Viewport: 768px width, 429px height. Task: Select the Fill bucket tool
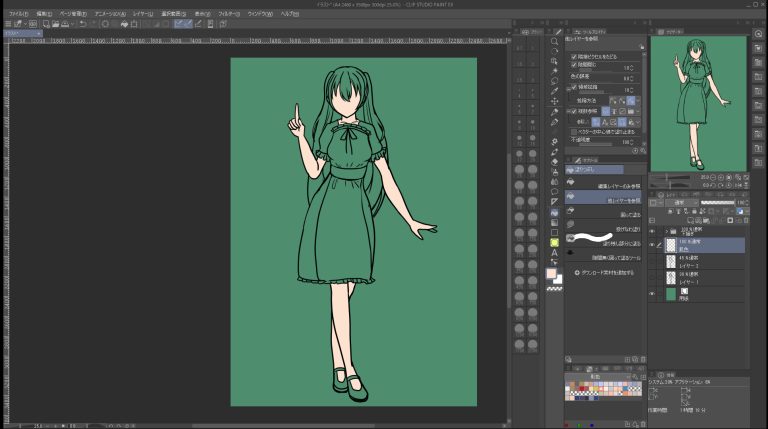pyautogui.click(x=555, y=213)
